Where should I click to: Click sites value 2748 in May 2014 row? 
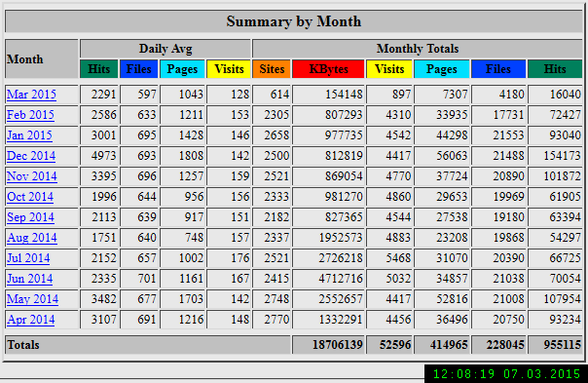tap(276, 299)
